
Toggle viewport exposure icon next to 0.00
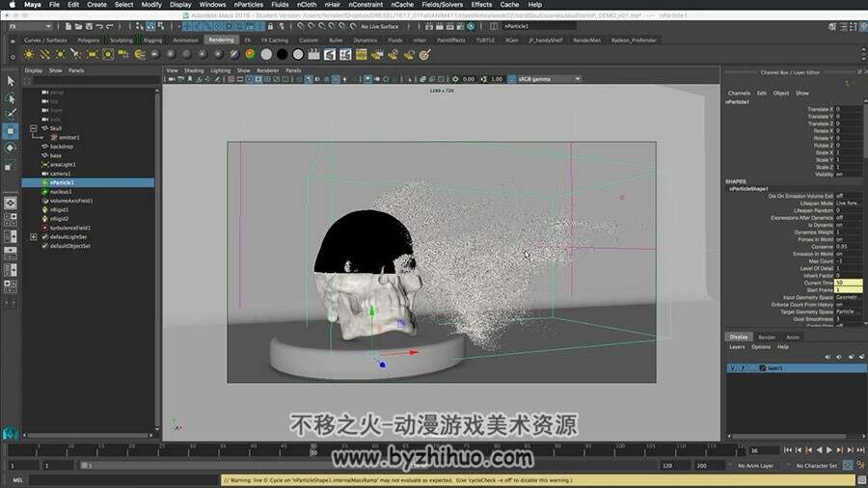tap(455, 79)
